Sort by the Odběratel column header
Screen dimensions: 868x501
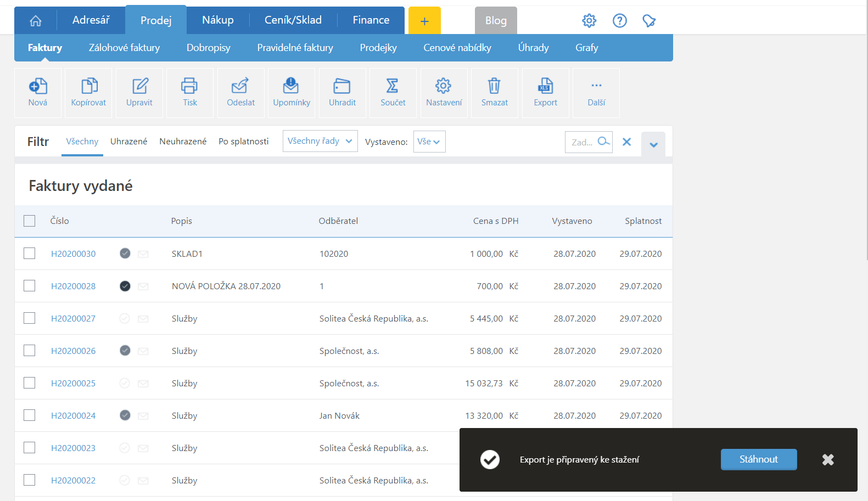point(338,221)
